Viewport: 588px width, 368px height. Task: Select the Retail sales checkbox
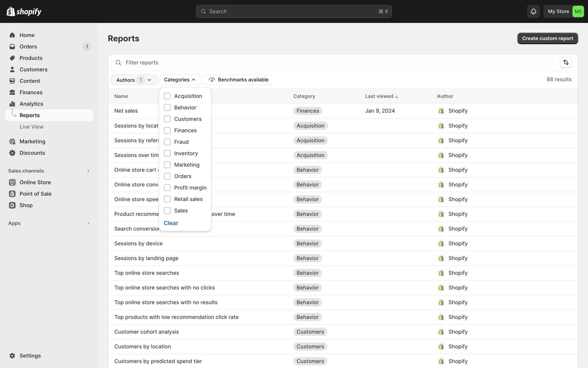pyautogui.click(x=167, y=199)
